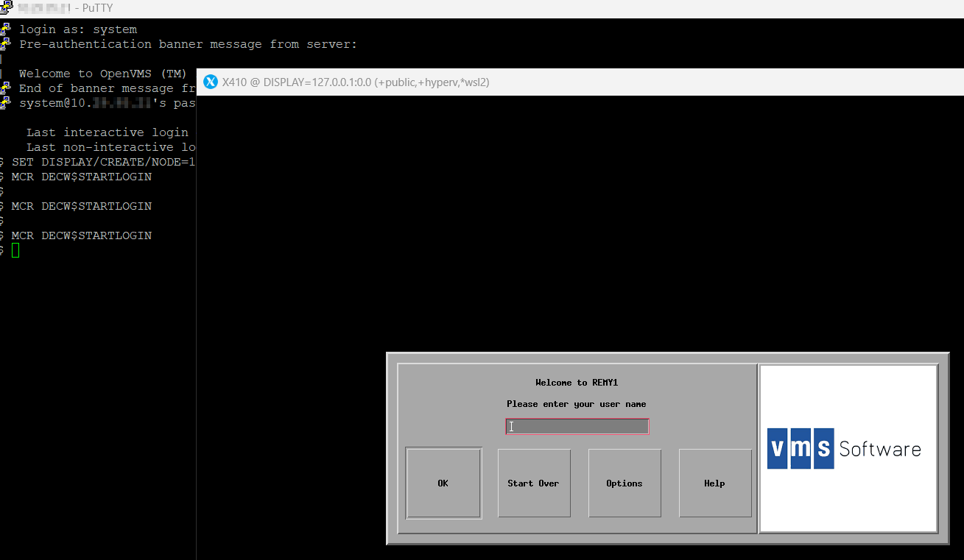The image size is (964, 560).
Task: Click the 'Welcome to OpenVMS (TM)' banner text
Action: 103,74
